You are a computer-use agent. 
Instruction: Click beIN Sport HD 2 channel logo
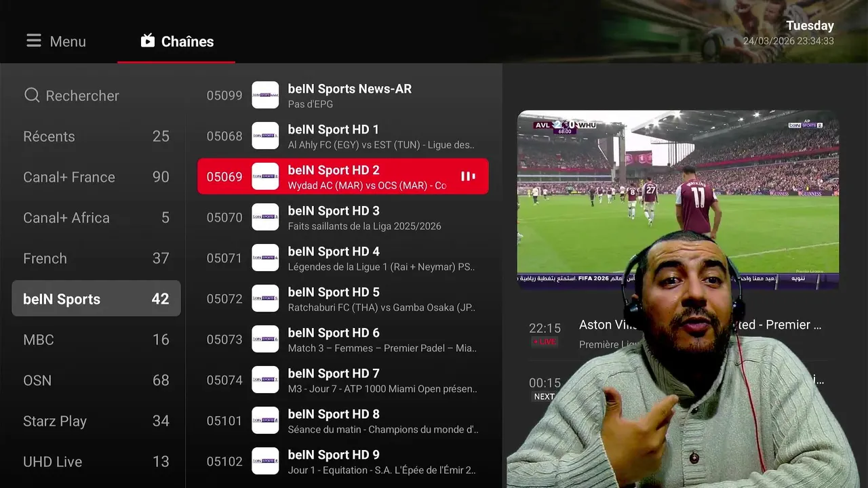(x=265, y=177)
